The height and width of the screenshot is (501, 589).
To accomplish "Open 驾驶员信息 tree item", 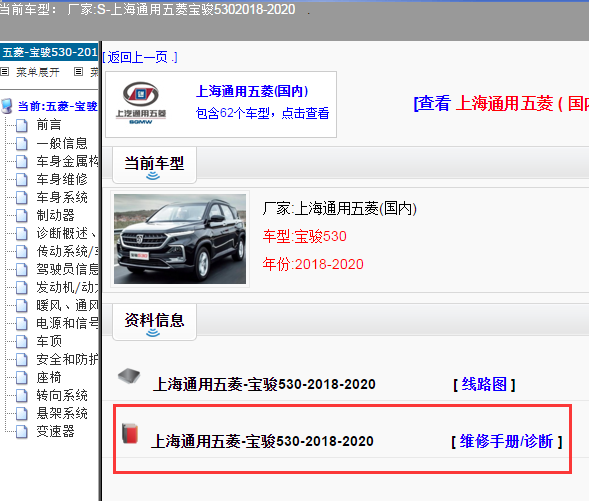I will (x=67, y=269).
